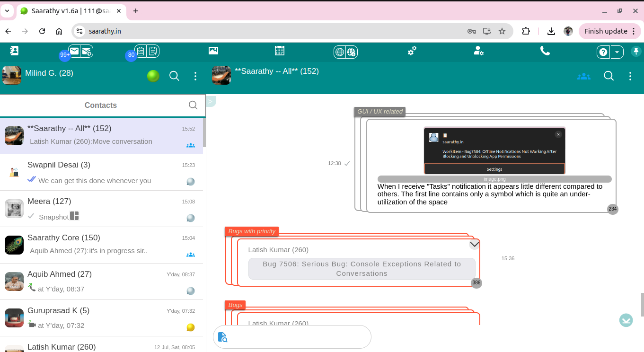The width and height of the screenshot is (644, 352).
Task: Open the globe-plus add site icon
Action: tap(351, 51)
